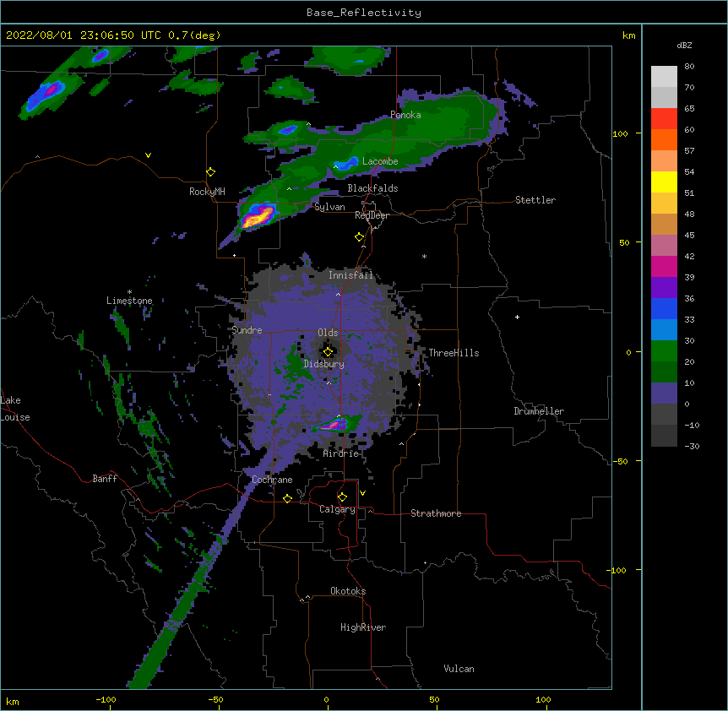The width and height of the screenshot is (728, 711).
Task: Click the white asterisk marker east of Innisfail
Action: click(x=424, y=256)
